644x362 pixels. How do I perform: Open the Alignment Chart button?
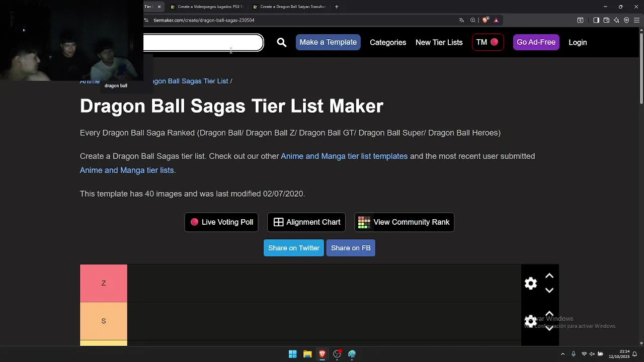click(306, 222)
